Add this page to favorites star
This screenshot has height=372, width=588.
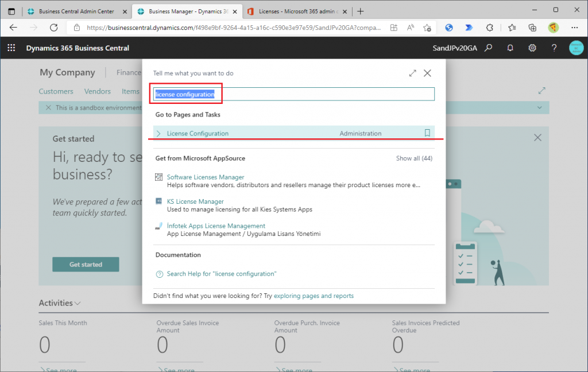(x=427, y=28)
